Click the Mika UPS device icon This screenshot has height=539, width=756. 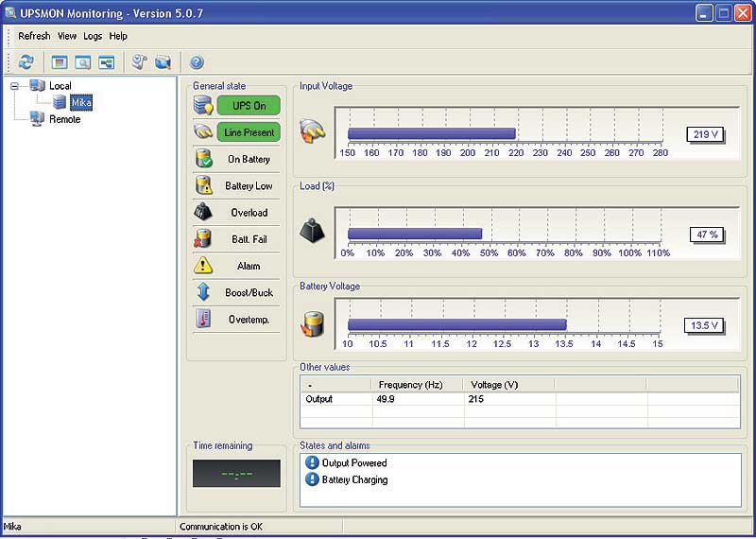pos(60,102)
